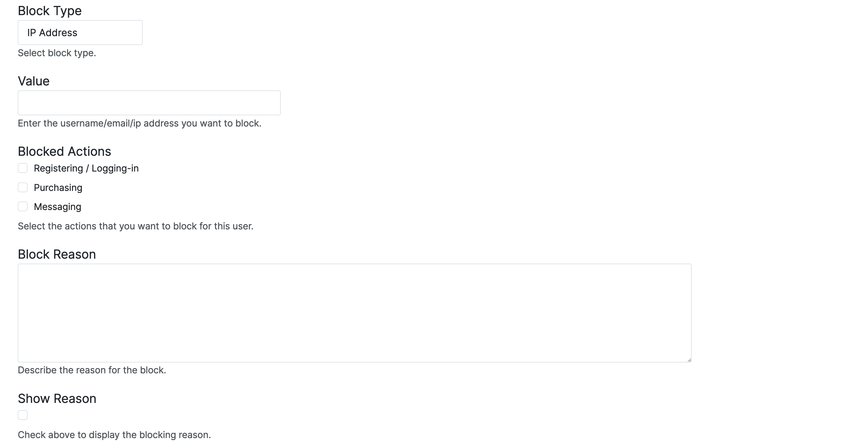Click the "Describe the reason for the block." hint
The width and height of the screenshot is (868, 444).
point(92,370)
